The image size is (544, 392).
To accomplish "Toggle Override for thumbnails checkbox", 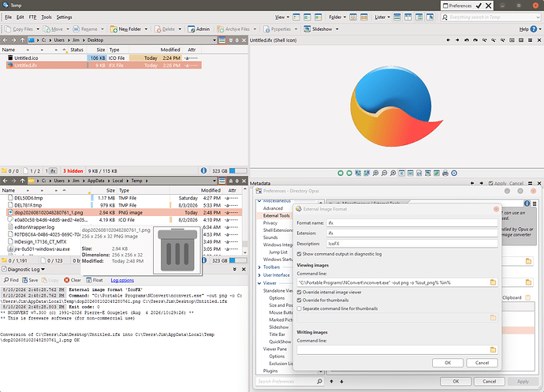I will pyautogui.click(x=299, y=300).
